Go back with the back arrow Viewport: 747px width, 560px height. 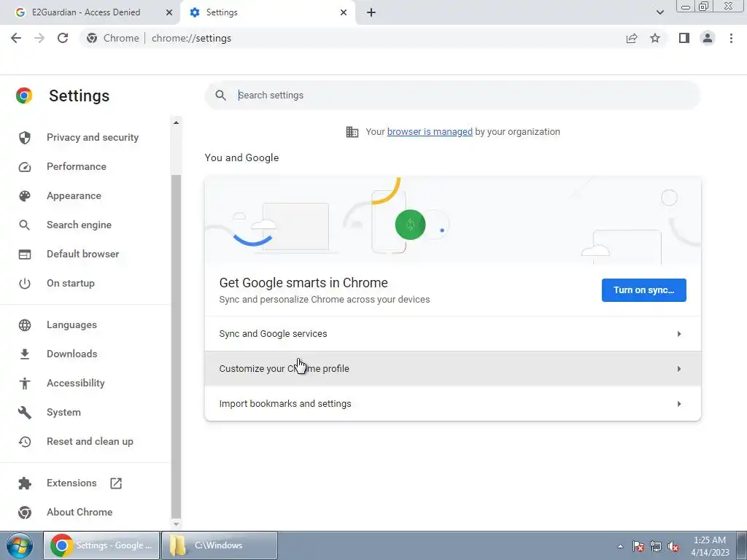pos(16,38)
